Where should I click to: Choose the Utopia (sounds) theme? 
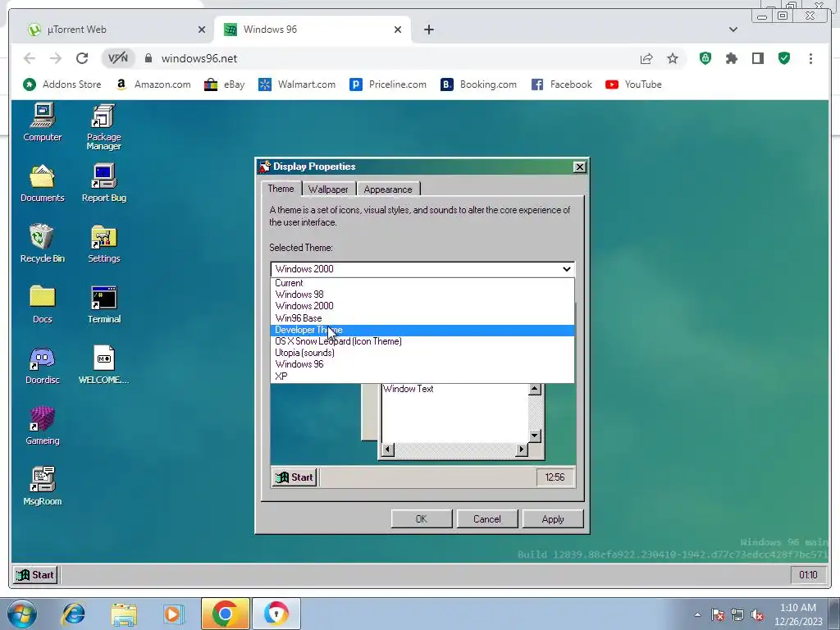pyautogui.click(x=422, y=353)
